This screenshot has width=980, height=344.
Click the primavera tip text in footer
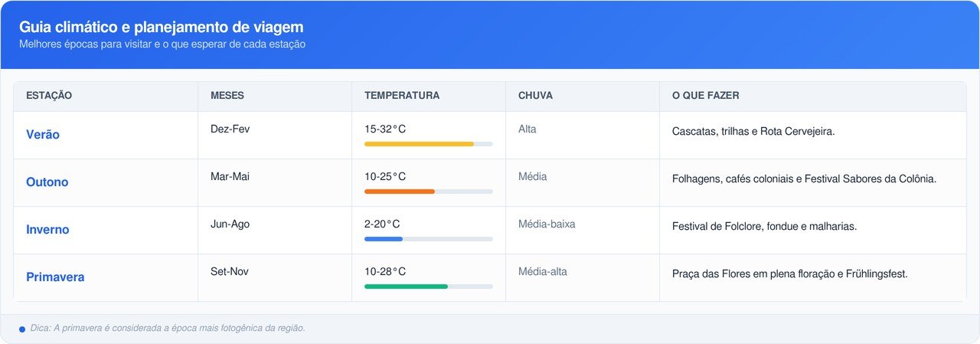(168, 328)
